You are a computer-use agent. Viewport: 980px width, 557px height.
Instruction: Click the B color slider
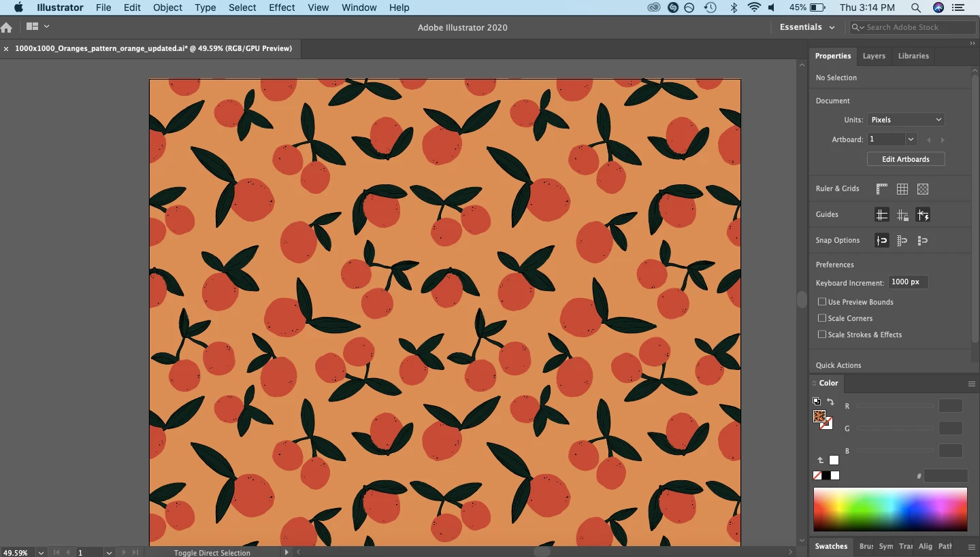[x=896, y=451]
